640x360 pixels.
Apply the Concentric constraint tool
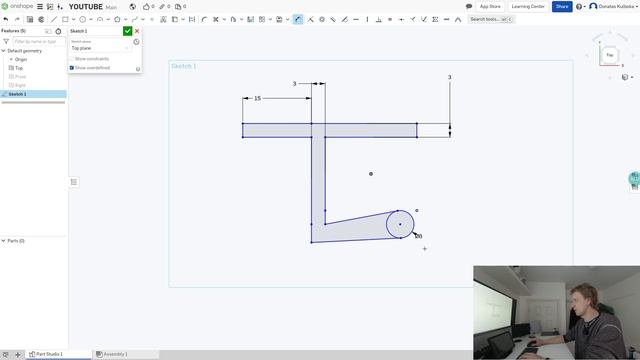click(x=322, y=19)
